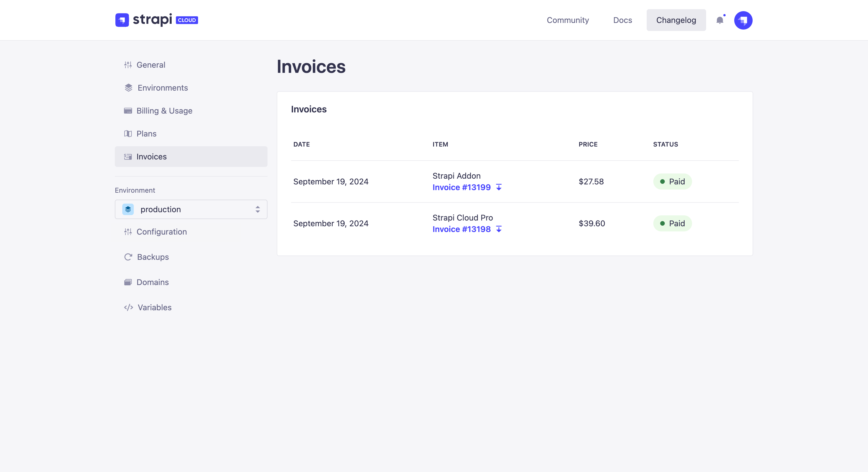Screen dimensions: 868x472
Task: Click the user avatar icon
Action: click(743, 20)
